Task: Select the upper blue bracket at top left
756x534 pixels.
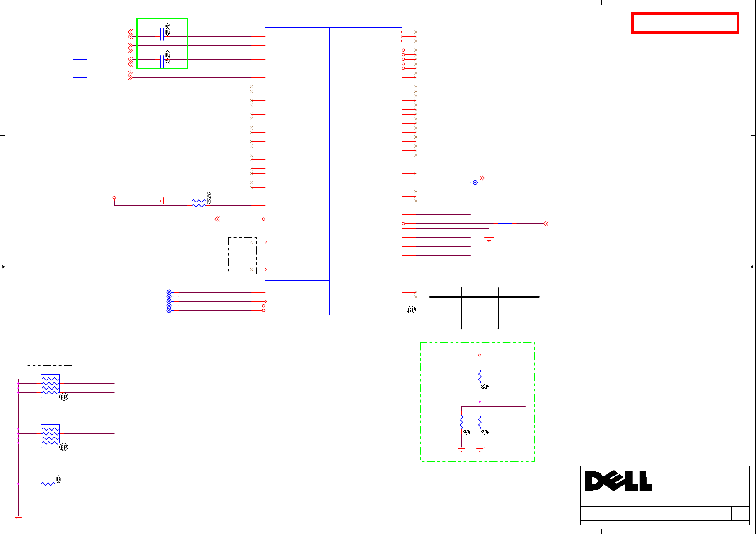Action: coord(80,41)
